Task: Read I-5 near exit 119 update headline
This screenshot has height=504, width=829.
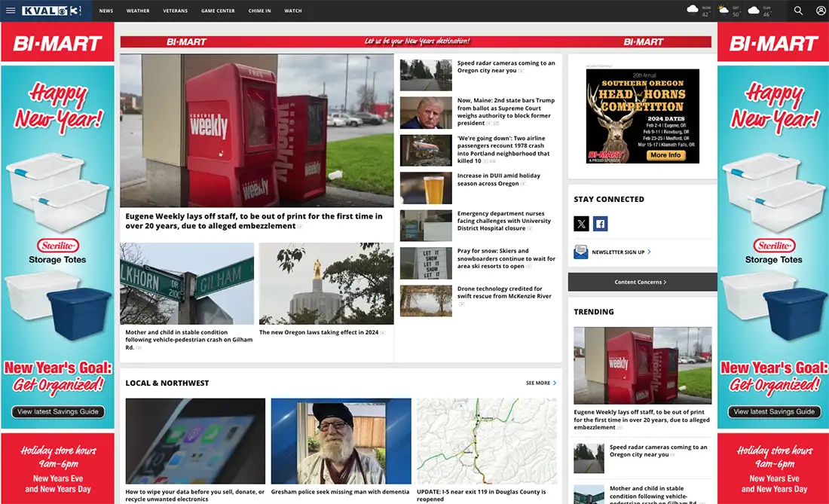Action: tap(481, 496)
